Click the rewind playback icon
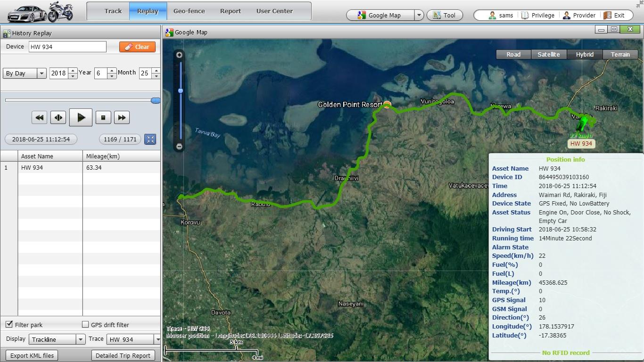The height and width of the screenshot is (362, 644). pos(40,117)
